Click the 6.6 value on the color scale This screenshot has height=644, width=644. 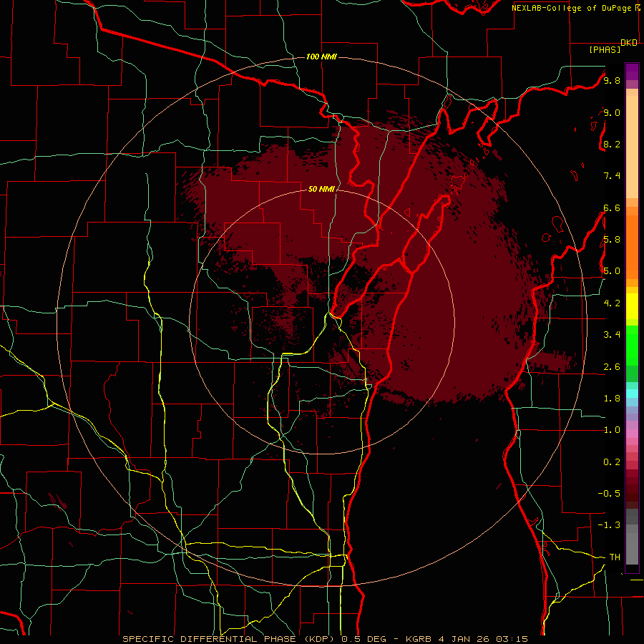(x=612, y=208)
